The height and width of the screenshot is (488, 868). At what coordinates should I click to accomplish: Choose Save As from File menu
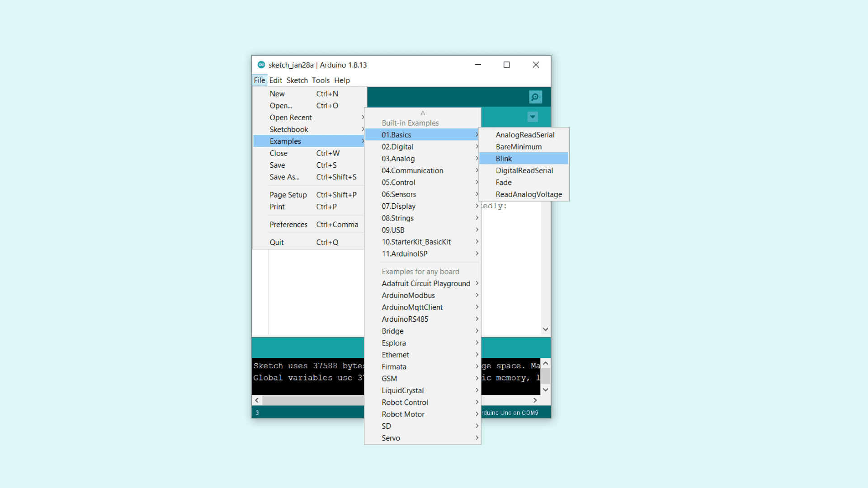[284, 177]
